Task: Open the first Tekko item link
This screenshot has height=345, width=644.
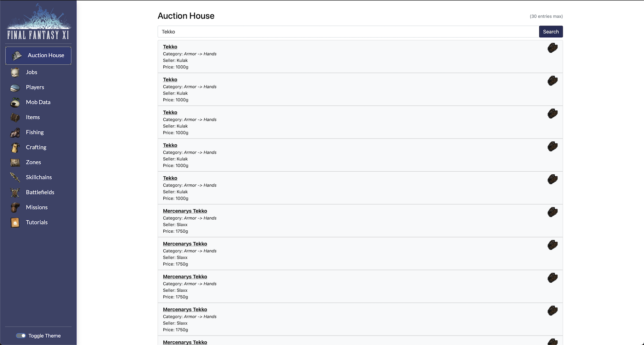Action: tap(170, 47)
